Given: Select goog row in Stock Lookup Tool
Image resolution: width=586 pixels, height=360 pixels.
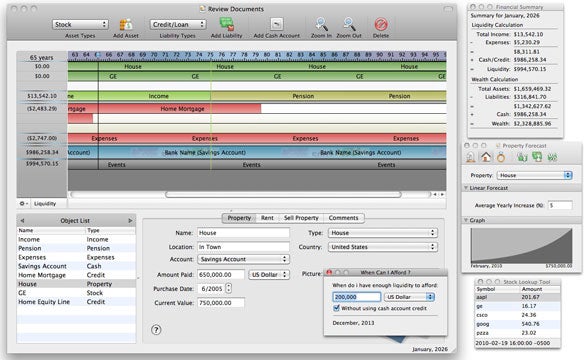Looking at the screenshot, I should tap(518, 324).
